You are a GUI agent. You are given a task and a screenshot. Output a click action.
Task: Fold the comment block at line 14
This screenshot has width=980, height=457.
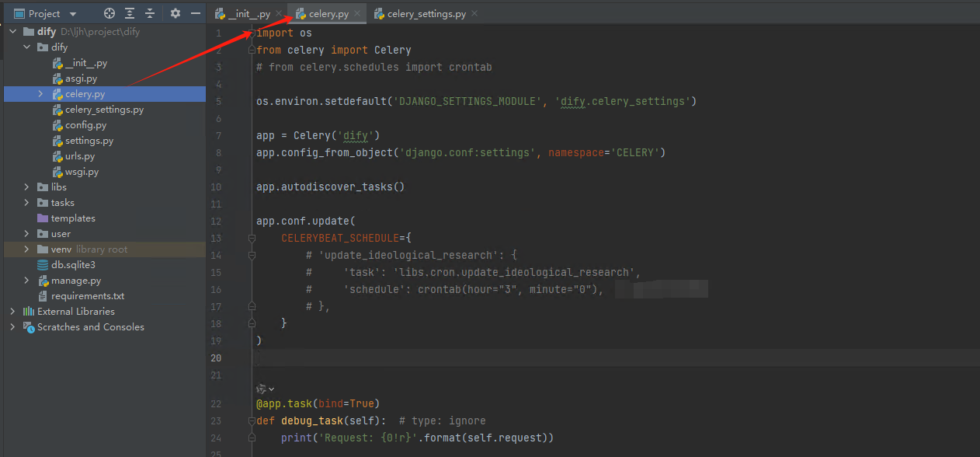pyautogui.click(x=252, y=256)
